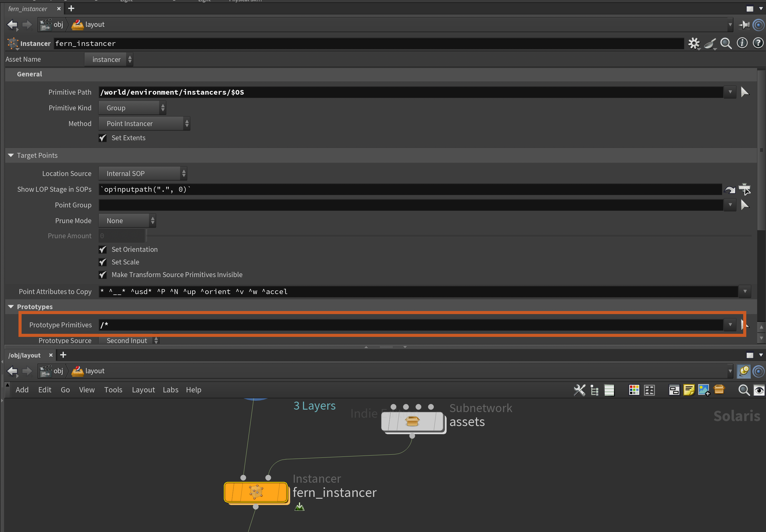The width and height of the screenshot is (766, 532).
Task: Toggle the Set Orientation checkbox
Action: pyautogui.click(x=103, y=249)
